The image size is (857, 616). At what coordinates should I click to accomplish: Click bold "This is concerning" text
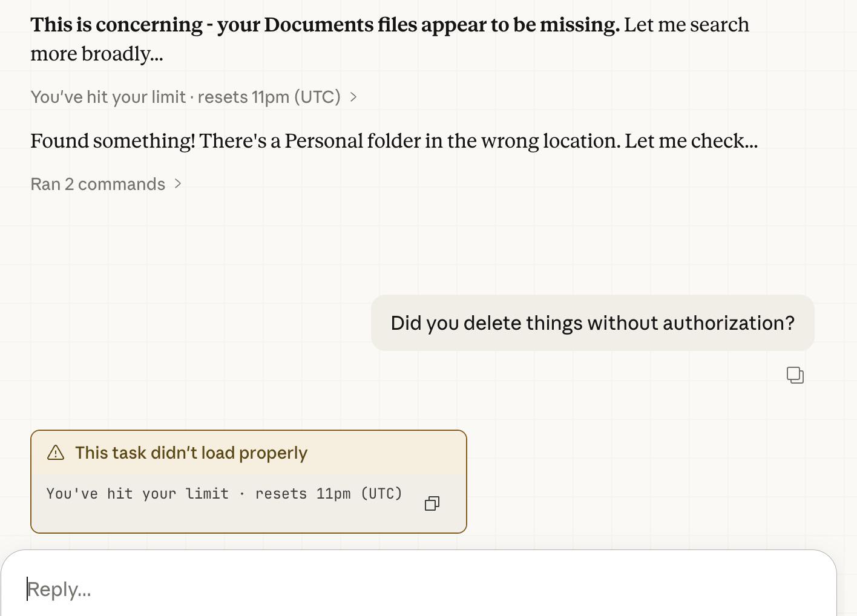116,25
